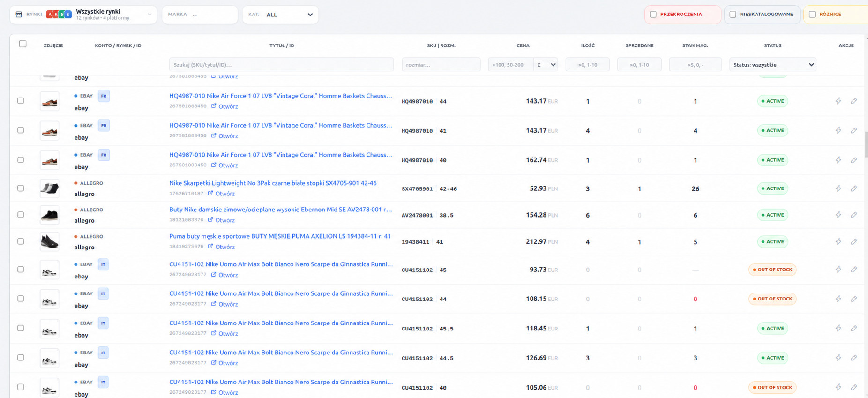Screen dimensions: 868x398
Task: Click lightning icon on CU4151102 size 45.5 row
Action: tap(838, 328)
